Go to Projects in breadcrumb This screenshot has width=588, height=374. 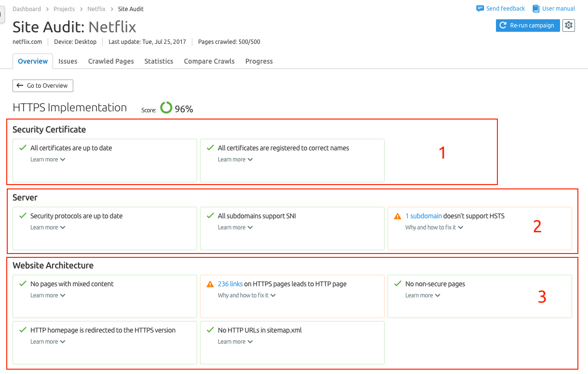click(x=64, y=9)
